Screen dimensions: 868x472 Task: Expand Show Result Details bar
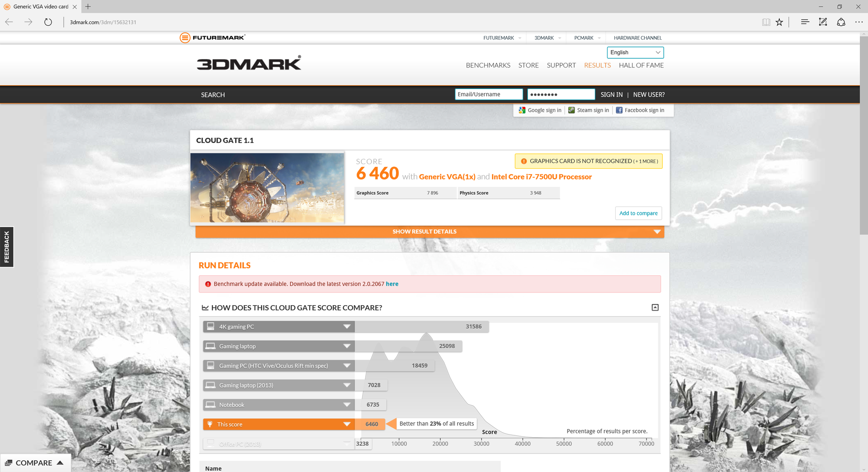pyautogui.click(x=429, y=231)
